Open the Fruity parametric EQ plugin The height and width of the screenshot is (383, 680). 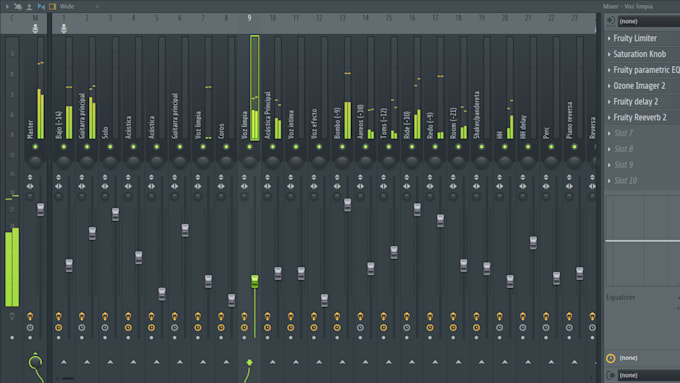(x=646, y=70)
